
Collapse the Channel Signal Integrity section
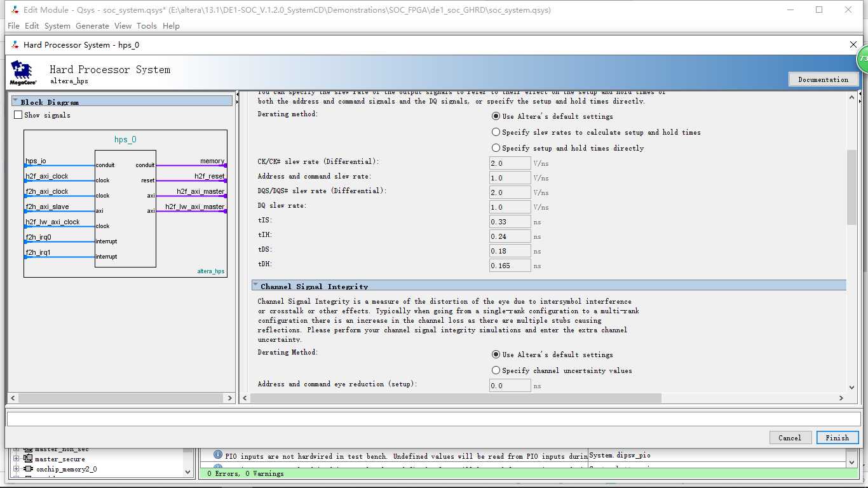click(255, 286)
